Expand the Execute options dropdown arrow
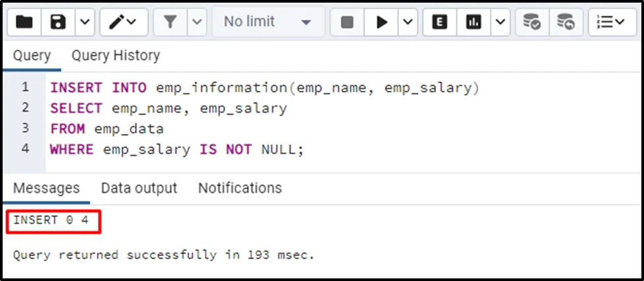Screen dimensions: 644x281 408,22
